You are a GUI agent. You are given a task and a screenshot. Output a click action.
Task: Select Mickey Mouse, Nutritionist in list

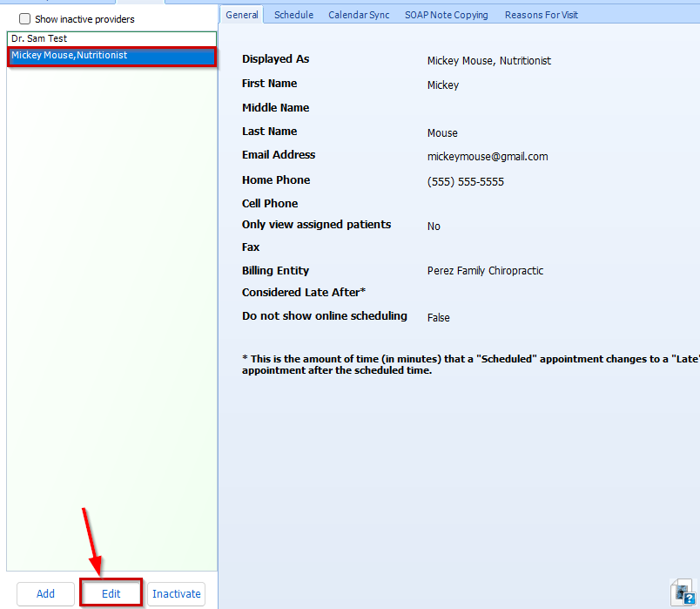[70, 56]
